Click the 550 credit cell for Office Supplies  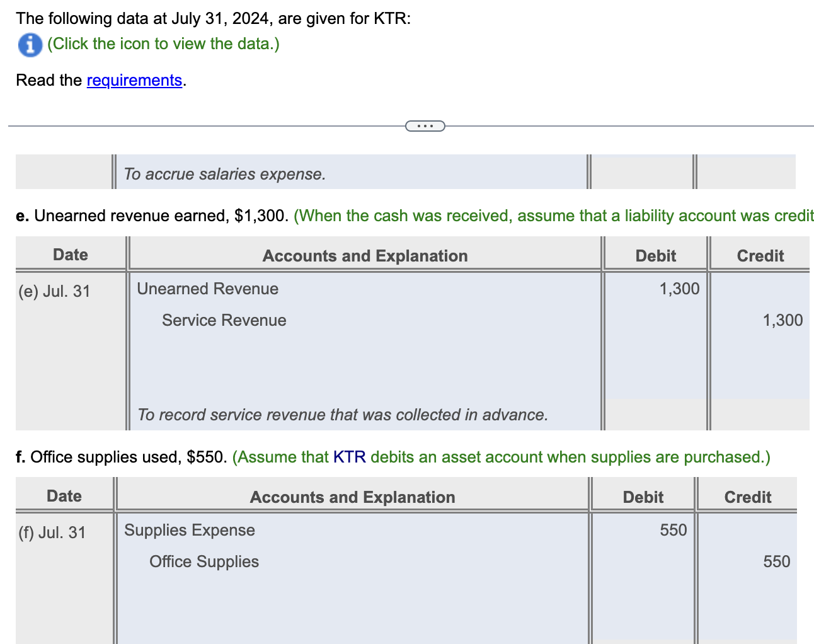tap(747, 561)
